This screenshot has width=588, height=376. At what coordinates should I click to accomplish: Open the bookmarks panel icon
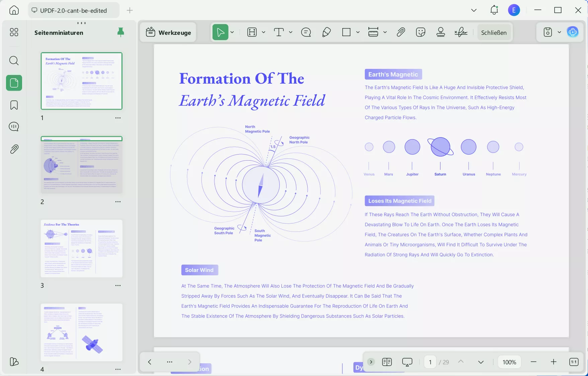tap(14, 105)
